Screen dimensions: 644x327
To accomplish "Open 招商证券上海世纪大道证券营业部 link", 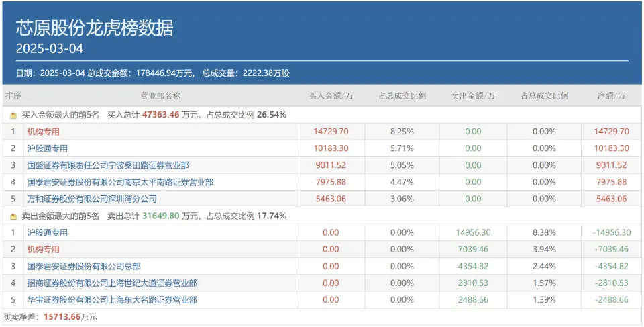I will (x=111, y=283).
